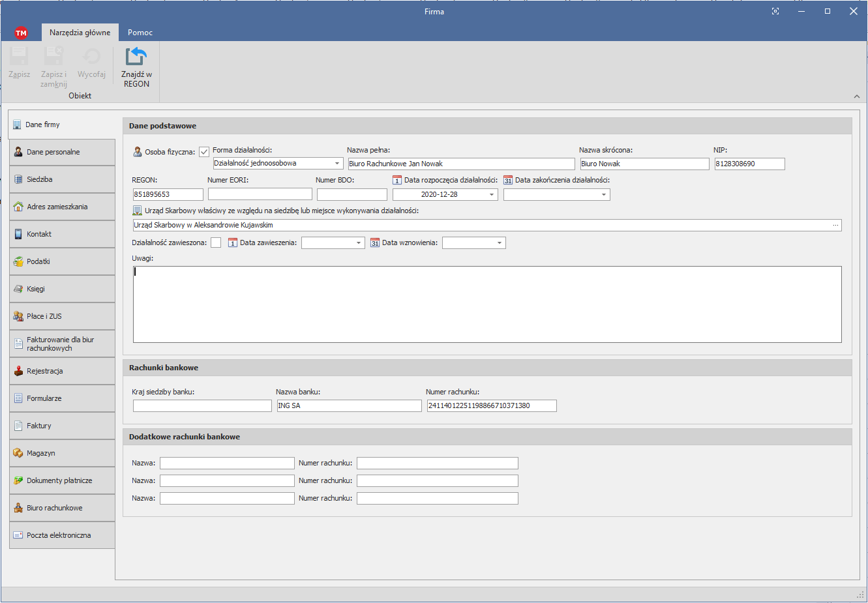Image resolution: width=868 pixels, height=603 pixels.
Task: Click the Numer EORI input field
Action: tap(260, 194)
